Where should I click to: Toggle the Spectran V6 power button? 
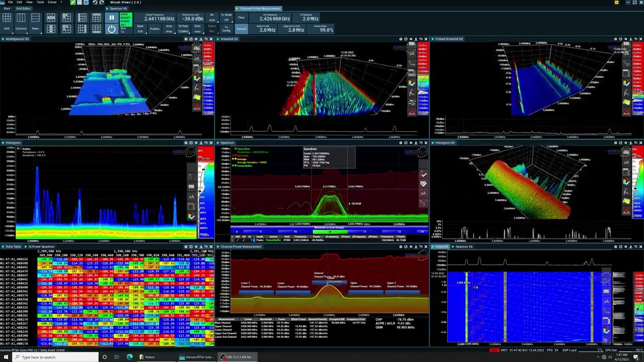pos(111,29)
